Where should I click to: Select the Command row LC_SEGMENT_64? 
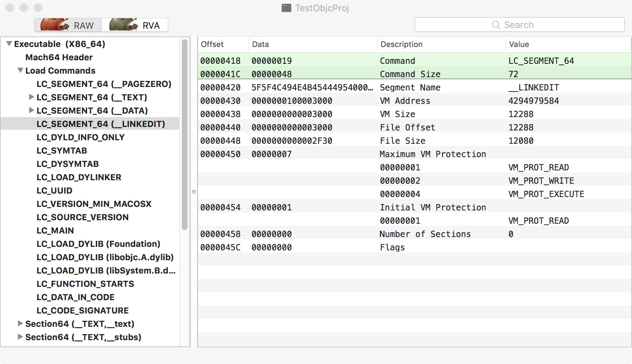[x=414, y=61]
